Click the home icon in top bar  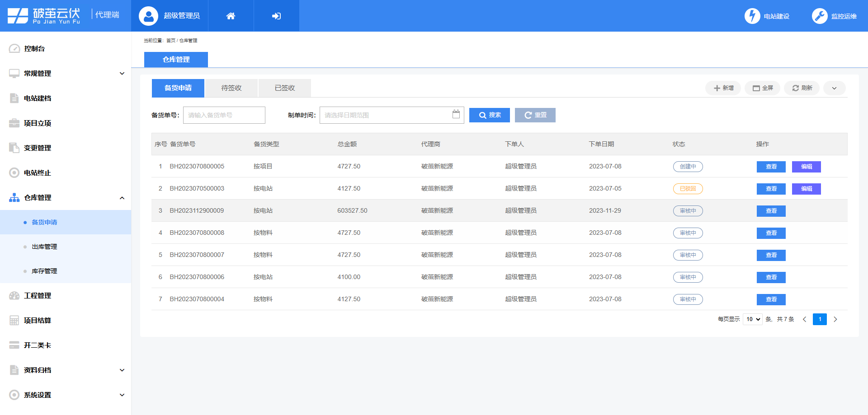point(231,16)
